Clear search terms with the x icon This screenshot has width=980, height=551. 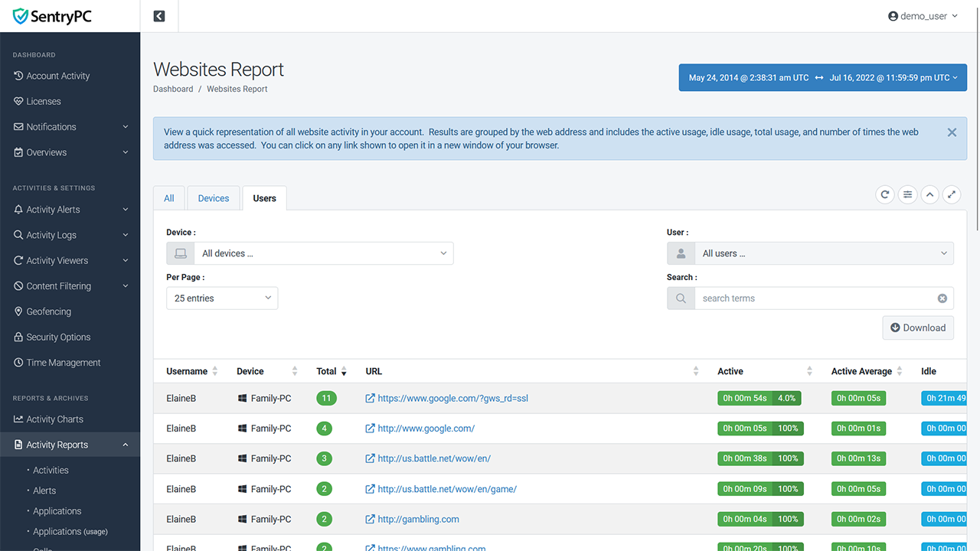tap(942, 298)
